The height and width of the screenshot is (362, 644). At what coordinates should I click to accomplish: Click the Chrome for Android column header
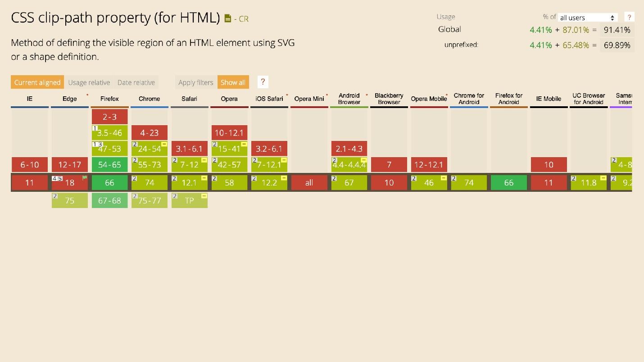pyautogui.click(x=469, y=99)
